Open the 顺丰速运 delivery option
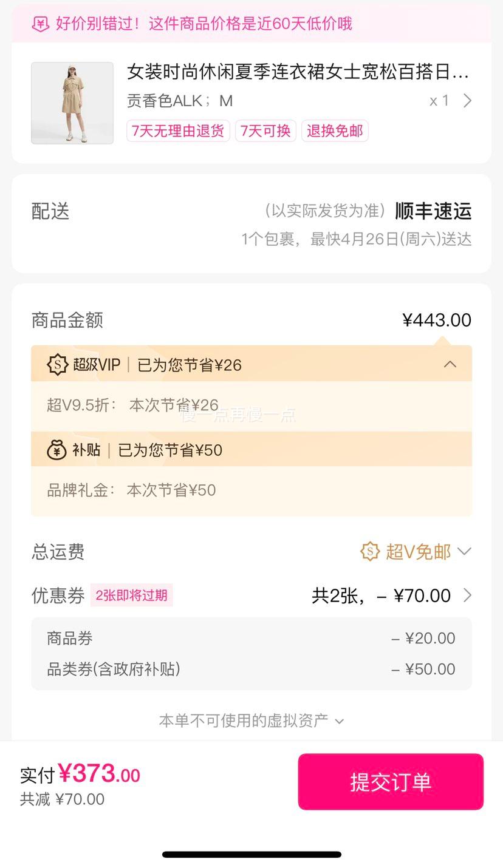Screen dimensions: 503x868 [x=434, y=211]
